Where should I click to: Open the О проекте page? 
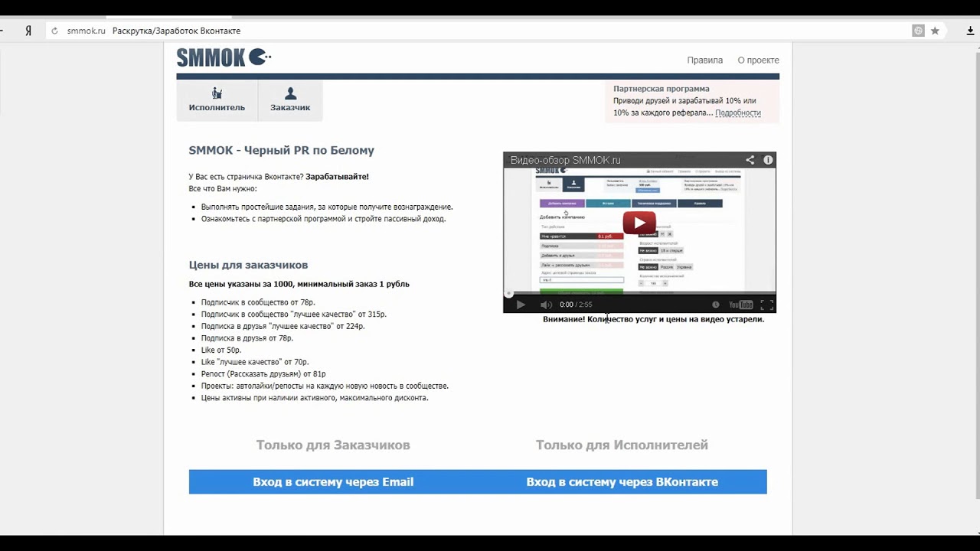pos(758,60)
